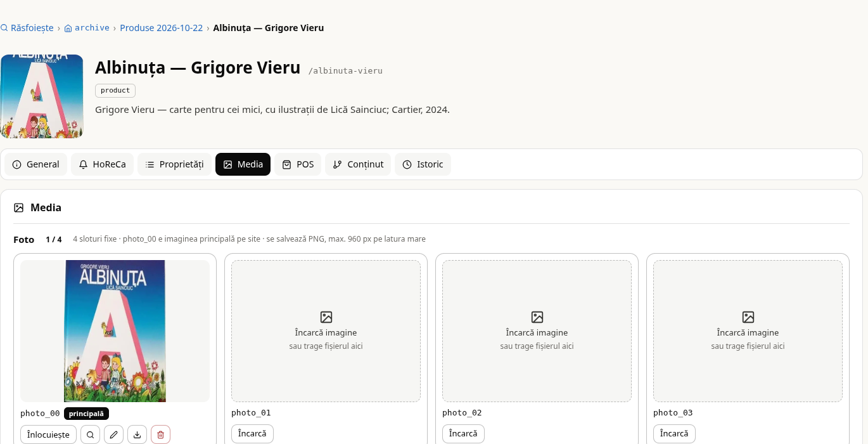Click Încarcă button under photo_02
Image resolution: width=868 pixels, height=444 pixels.
[463, 434]
